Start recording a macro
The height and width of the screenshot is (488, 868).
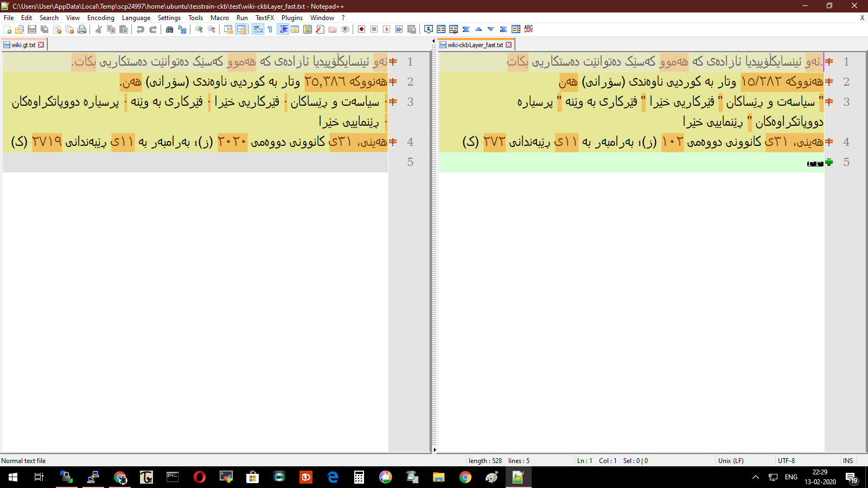click(361, 29)
